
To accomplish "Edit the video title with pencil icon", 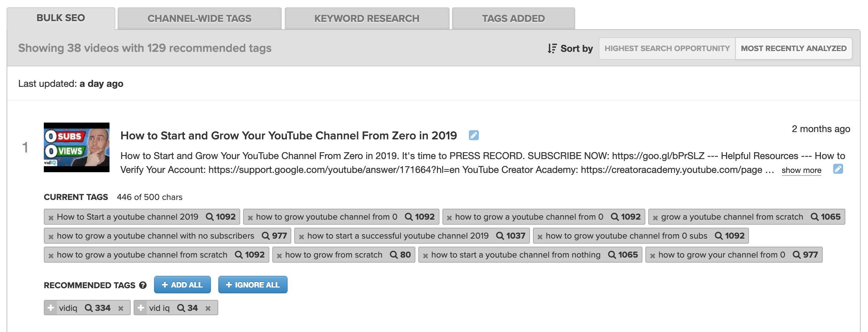I will tap(473, 135).
